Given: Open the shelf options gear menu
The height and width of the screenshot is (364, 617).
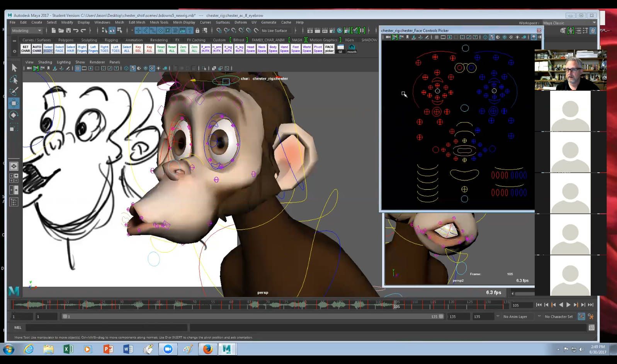Looking at the screenshot, I should click(x=14, y=51).
